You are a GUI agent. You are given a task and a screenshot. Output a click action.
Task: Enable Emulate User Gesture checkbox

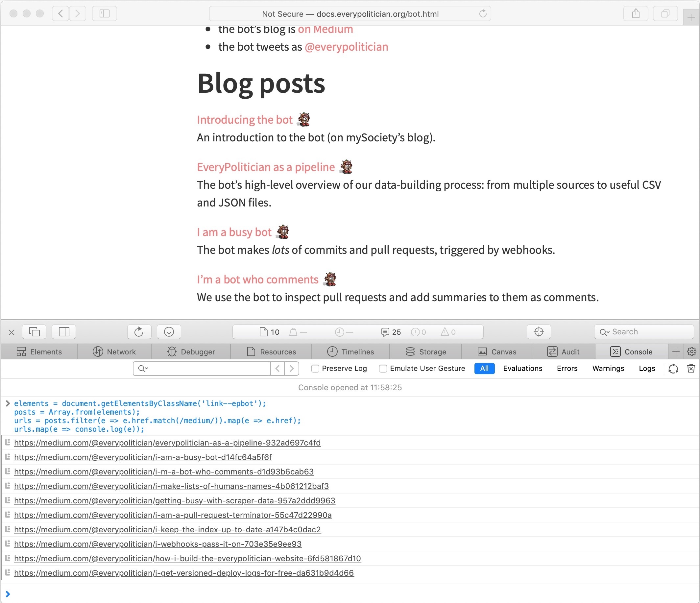[x=383, y=368]
